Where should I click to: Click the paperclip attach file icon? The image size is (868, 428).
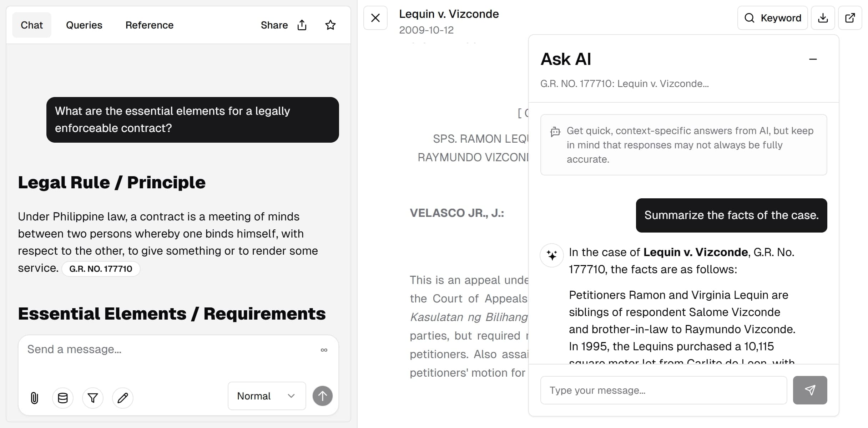click(x=34, y=397)
